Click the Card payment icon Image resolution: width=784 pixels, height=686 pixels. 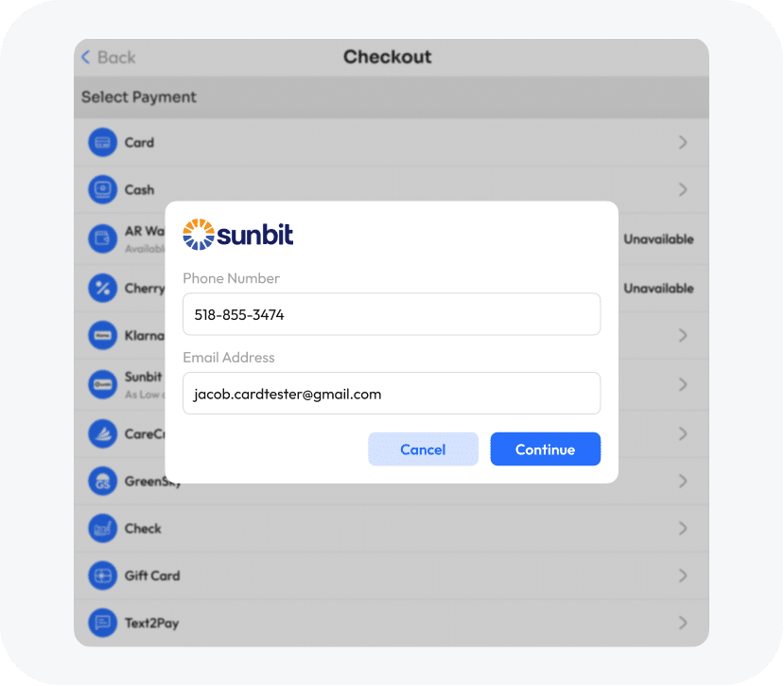coord(101,143)
